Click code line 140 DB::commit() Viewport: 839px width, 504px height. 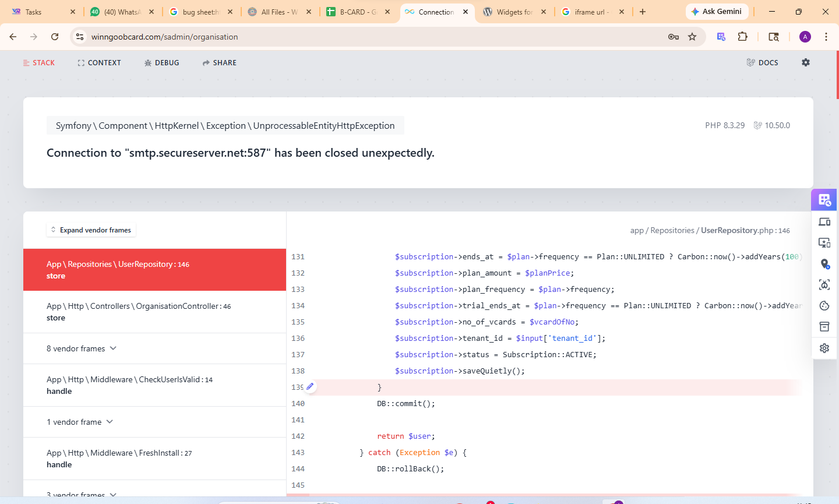point(406,403)
